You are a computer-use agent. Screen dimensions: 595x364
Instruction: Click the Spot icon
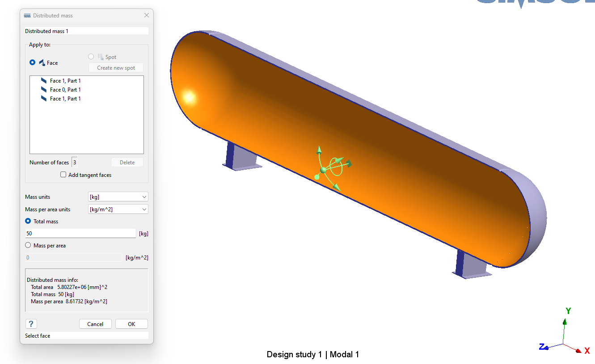[x=100, y=57]
